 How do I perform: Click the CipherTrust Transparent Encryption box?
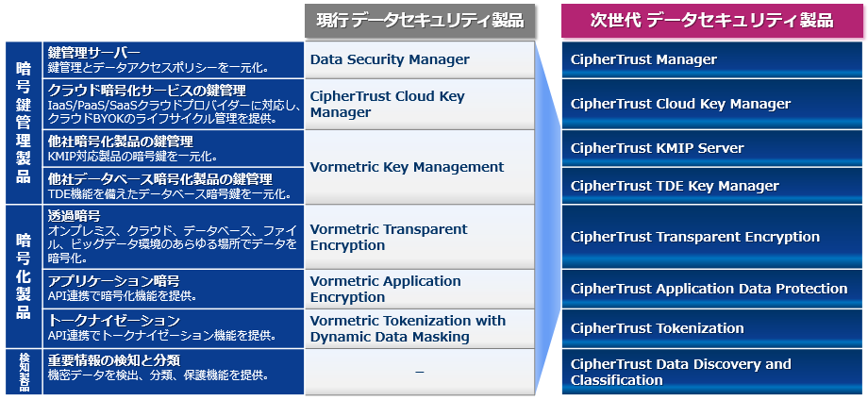pos(712,237)
